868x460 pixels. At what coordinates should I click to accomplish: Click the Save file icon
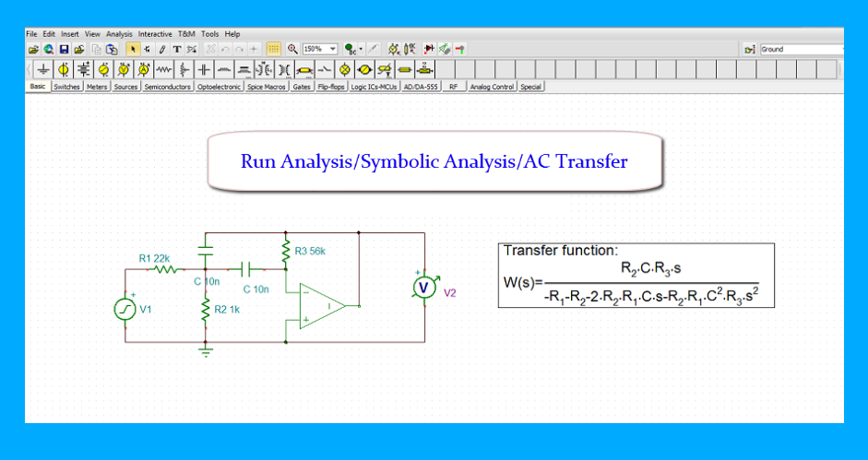(x=65, y=49)
